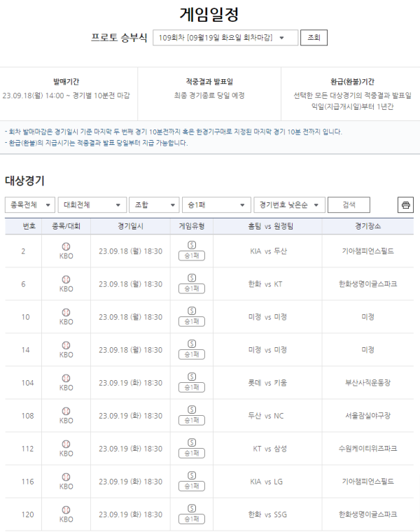Click the 조회 lookup button

314,38
